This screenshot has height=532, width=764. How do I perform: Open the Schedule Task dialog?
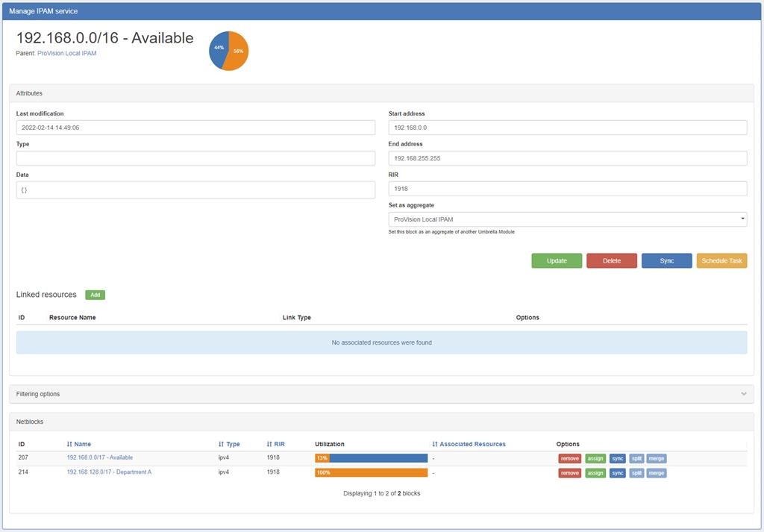pos(721,261)
